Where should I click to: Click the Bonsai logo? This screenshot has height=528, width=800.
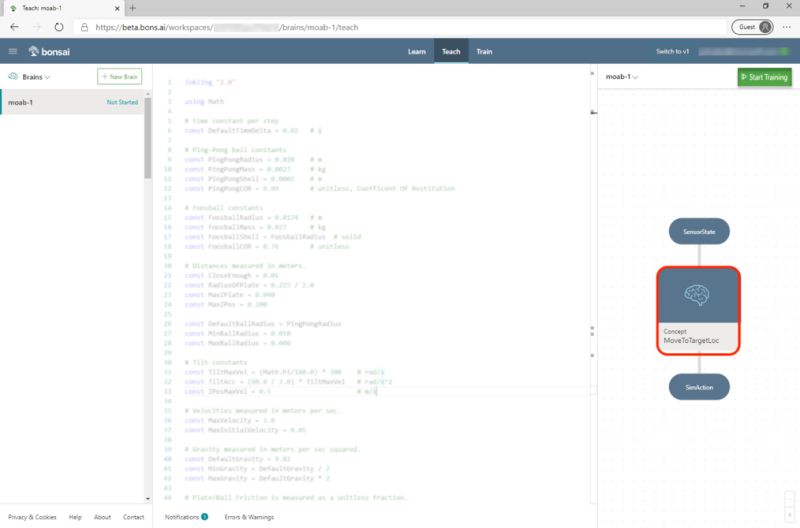coord(49,52)
